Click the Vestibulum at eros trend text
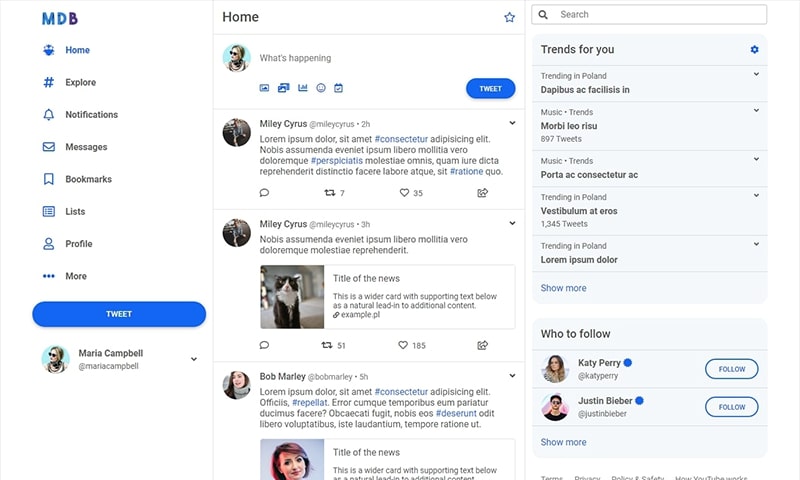 [579, 211]
